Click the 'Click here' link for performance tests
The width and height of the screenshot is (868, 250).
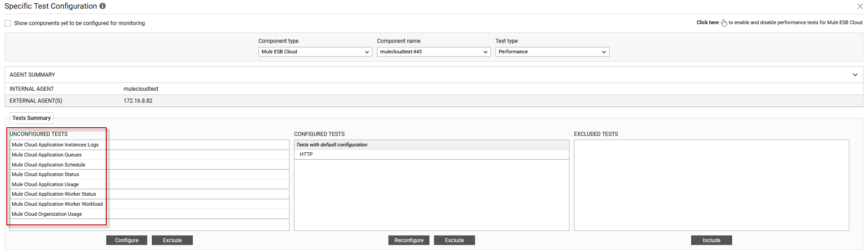[708, 22]
